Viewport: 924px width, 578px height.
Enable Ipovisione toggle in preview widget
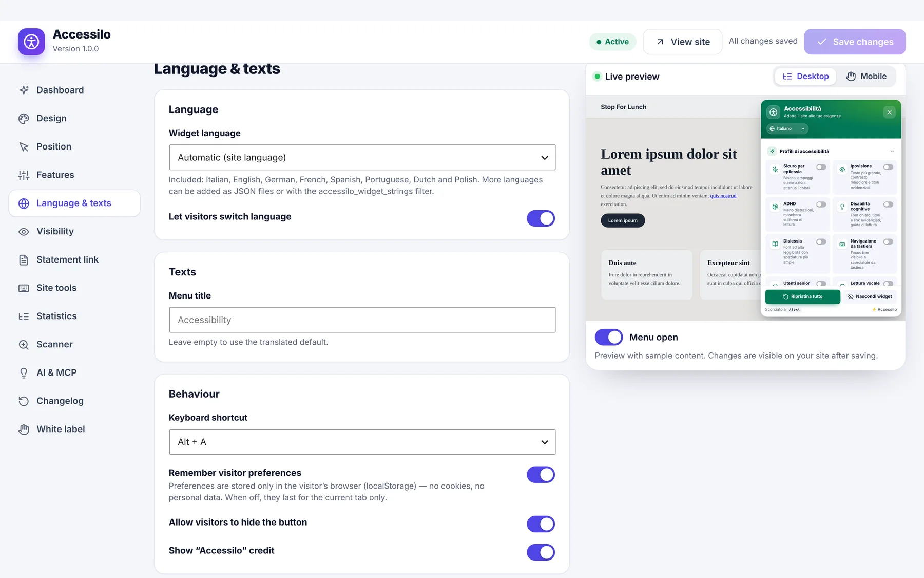pos(888,167)
